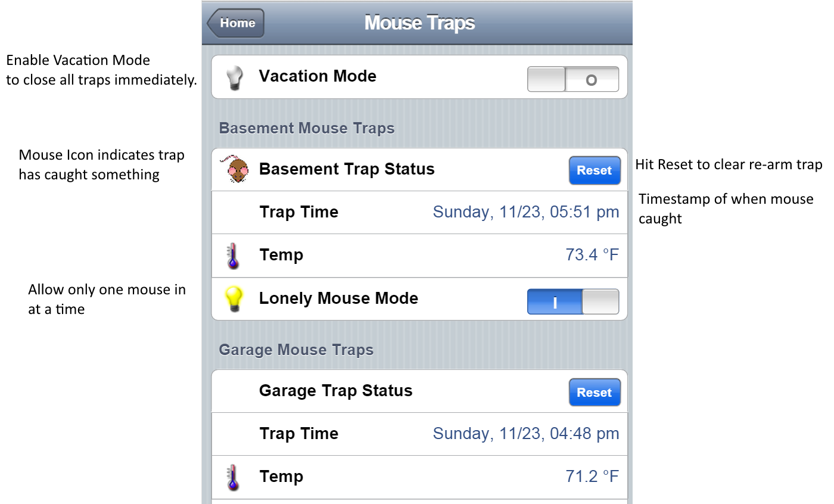834x504 pixels.
Task: Tap the basement 73.4 °F temperature reading
Action: (592, 255)
